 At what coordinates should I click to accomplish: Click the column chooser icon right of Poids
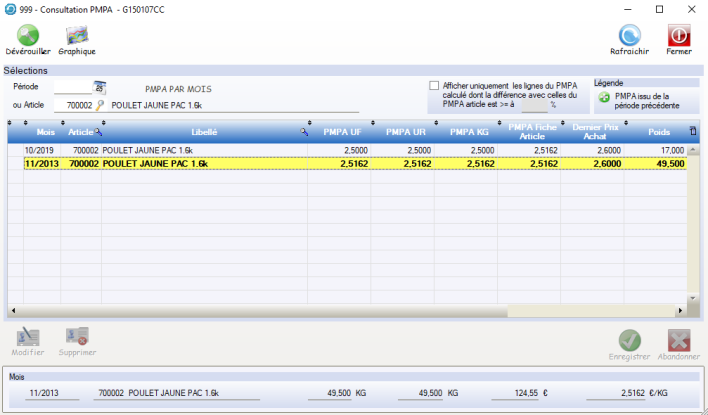[694, 131]
